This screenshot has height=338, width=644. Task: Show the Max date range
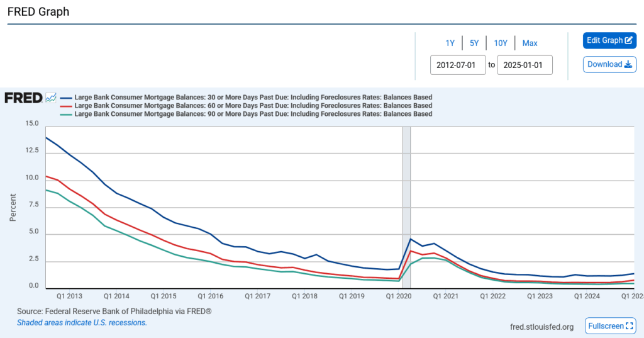[530, 43]
